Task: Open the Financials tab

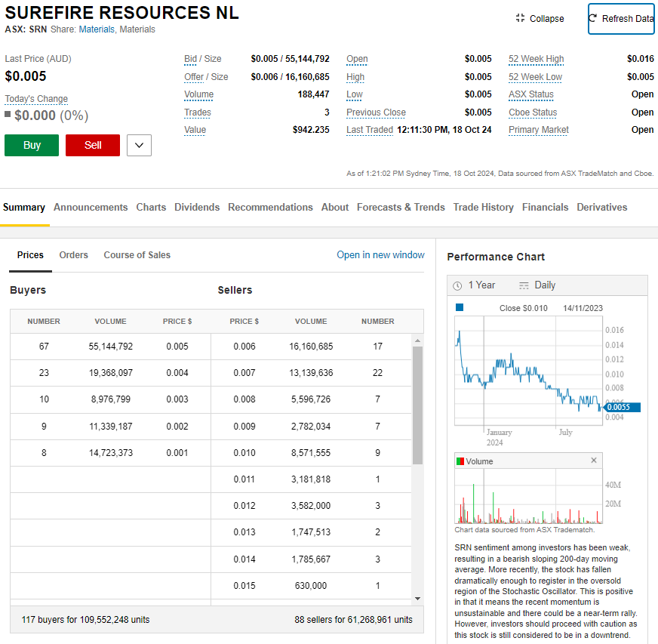Action: (x=545, y=208)
